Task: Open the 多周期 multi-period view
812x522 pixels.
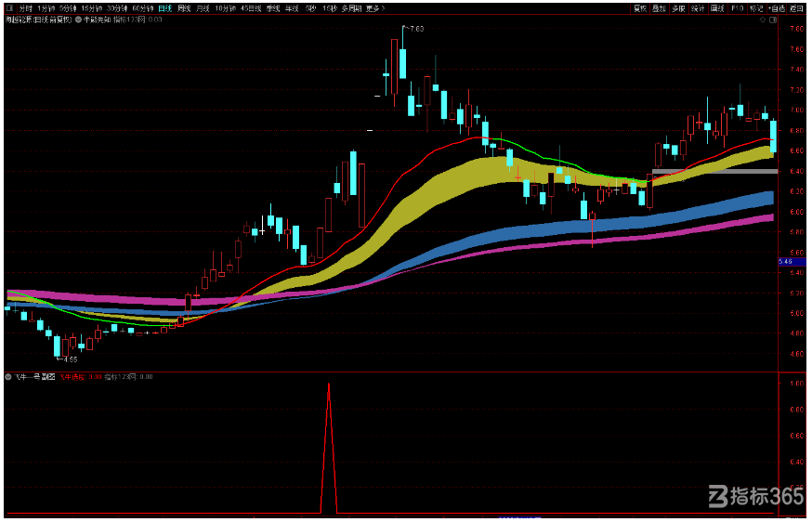Action: tap(351, 8)
